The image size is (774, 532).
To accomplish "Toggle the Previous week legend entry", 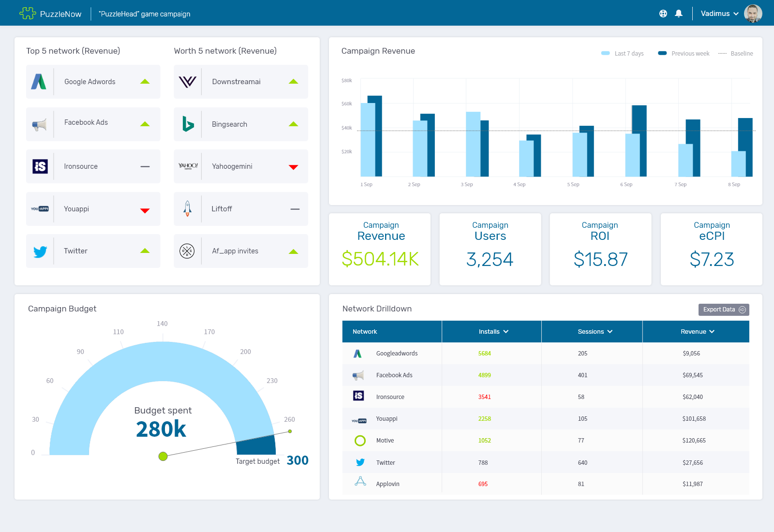I will click(683, 53).
